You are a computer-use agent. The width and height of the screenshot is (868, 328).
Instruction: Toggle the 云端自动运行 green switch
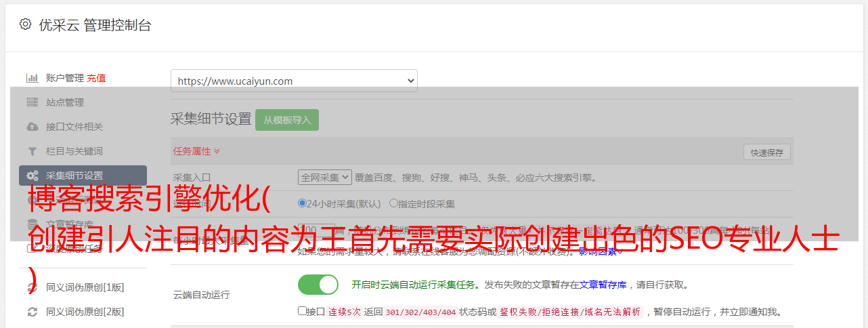pos(318,285)
